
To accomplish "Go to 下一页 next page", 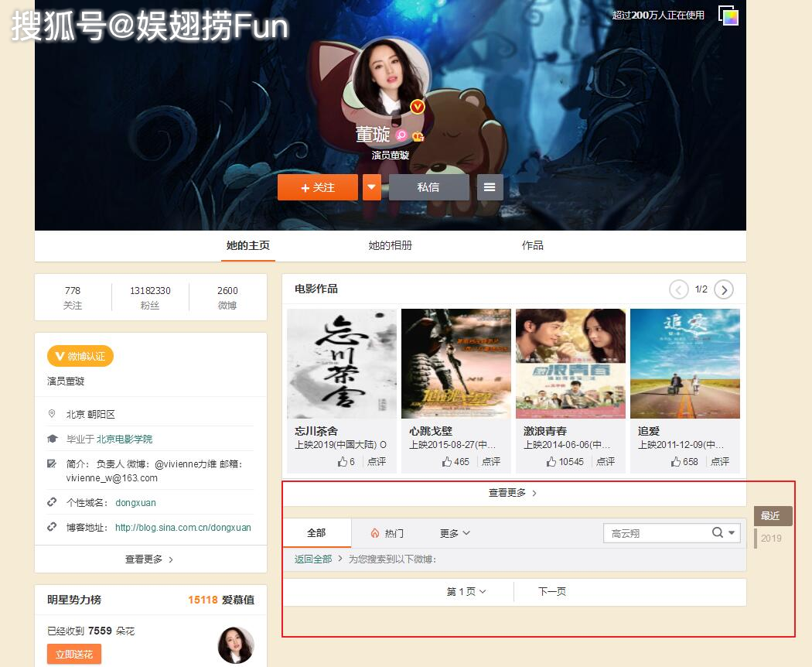I will click(552, 591).
